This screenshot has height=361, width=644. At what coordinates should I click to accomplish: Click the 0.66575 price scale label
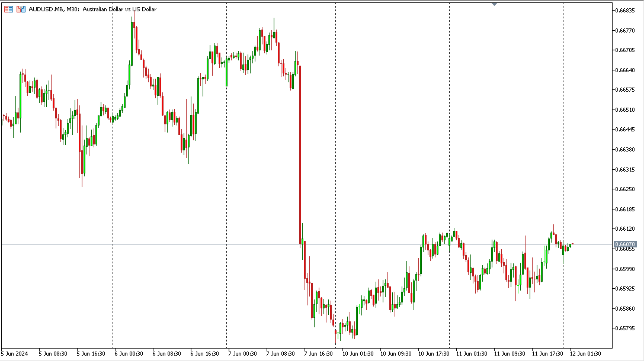click(626, 90)
